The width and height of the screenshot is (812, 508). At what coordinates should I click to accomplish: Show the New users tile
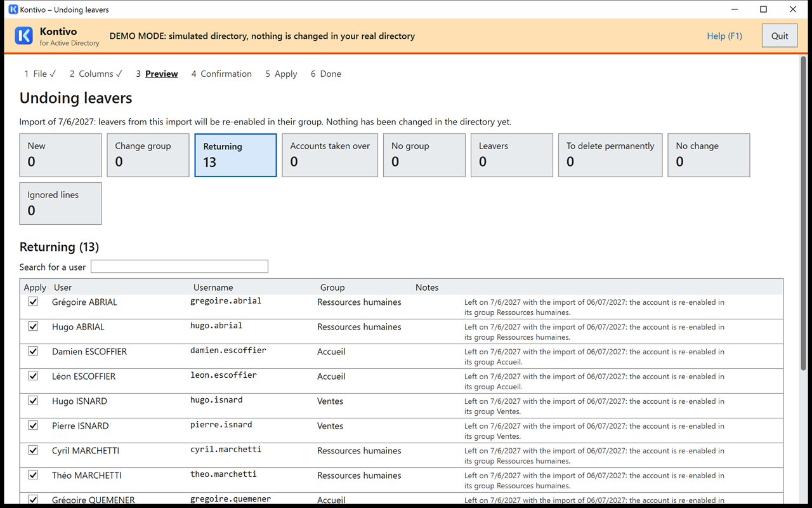click(x=60, y=155)
